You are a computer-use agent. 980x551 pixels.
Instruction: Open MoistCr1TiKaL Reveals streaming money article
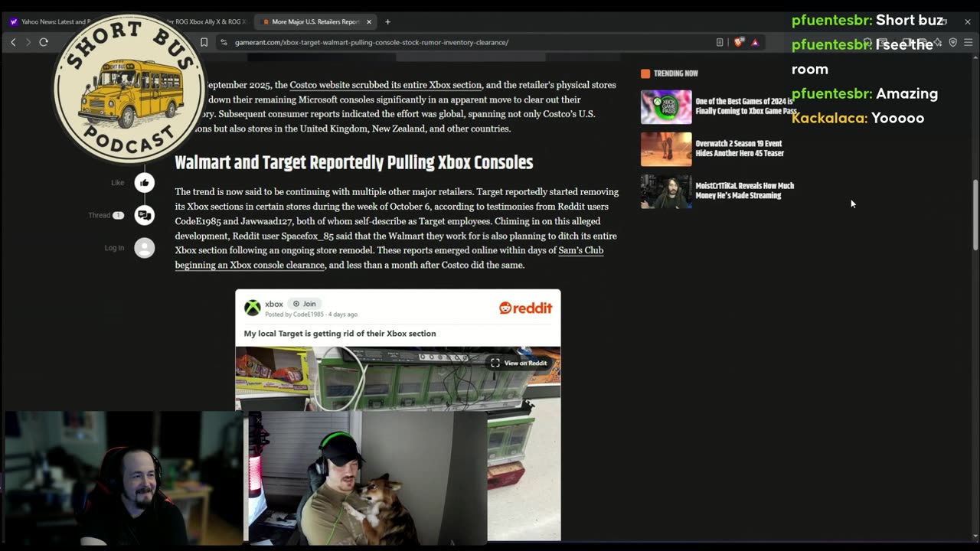click(x=744, y=191)
